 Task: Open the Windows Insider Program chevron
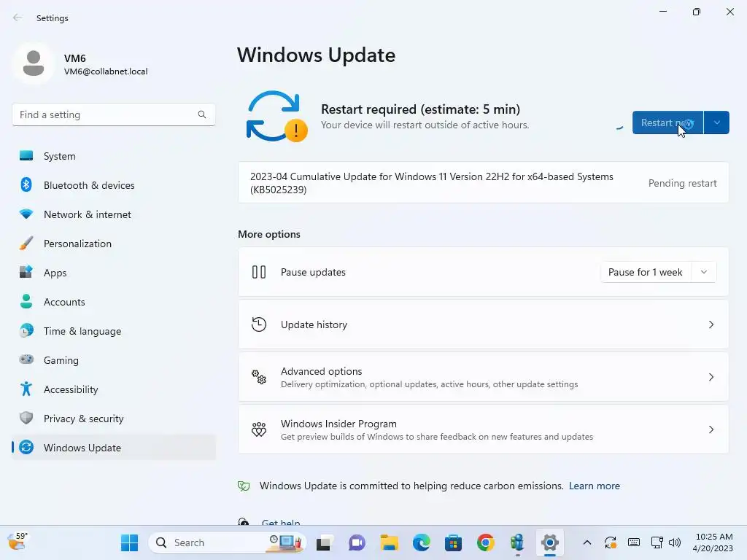pos(711,429)
